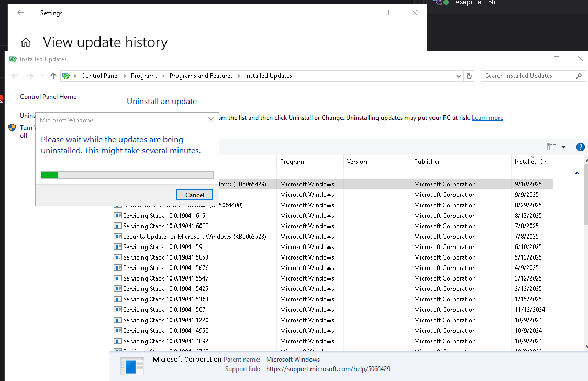Image resolution: width=588 pixels, height=381 pixels.
Task: Select the Servicing Stack 10.0.19041.6151 row
Action: (332, 216)
